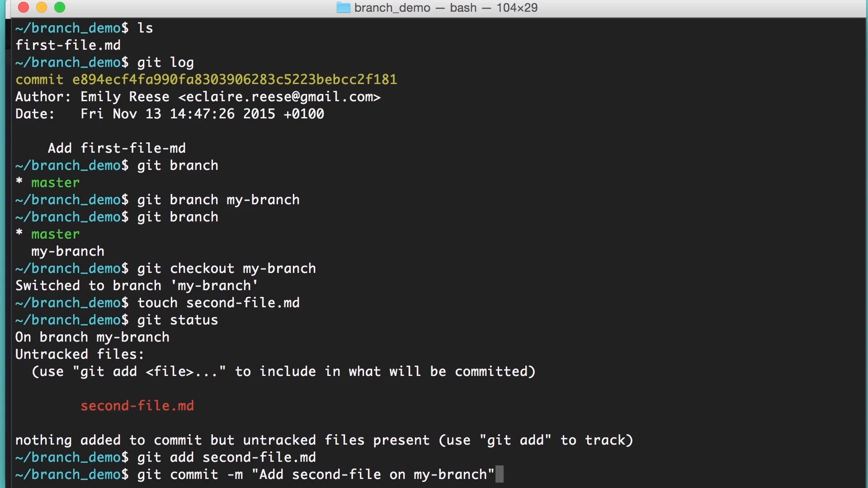Click the 'Untracked files:' line
The height and width of the screenshot is (488, 868).
pyautogui.click(x=80, y=354)
